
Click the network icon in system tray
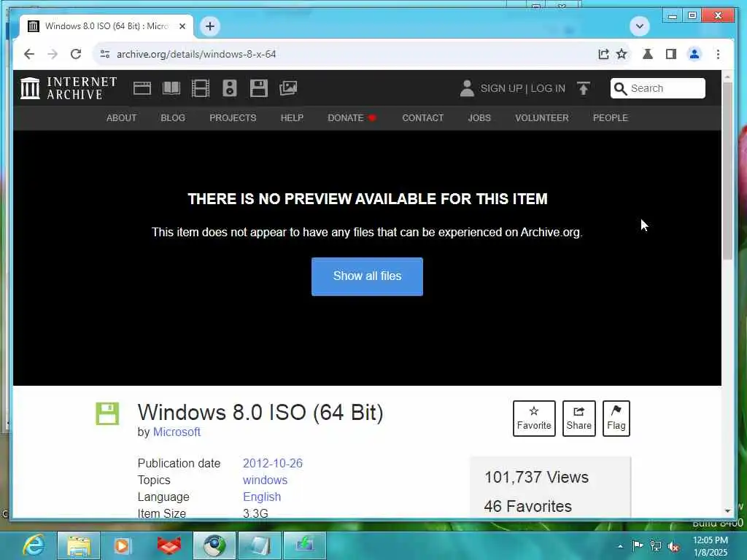pyautogui.click(x=656, y=546)
